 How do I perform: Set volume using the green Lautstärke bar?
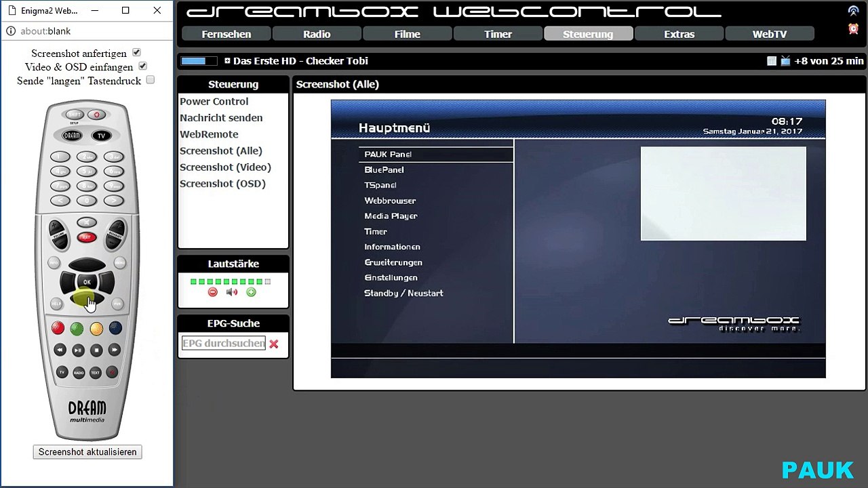click(231, 281)
